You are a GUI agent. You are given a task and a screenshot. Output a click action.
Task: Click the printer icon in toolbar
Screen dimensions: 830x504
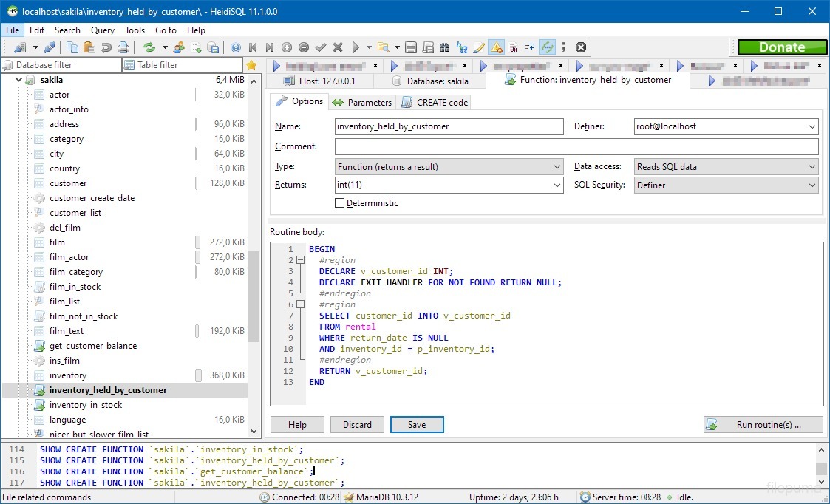(123, 47)
